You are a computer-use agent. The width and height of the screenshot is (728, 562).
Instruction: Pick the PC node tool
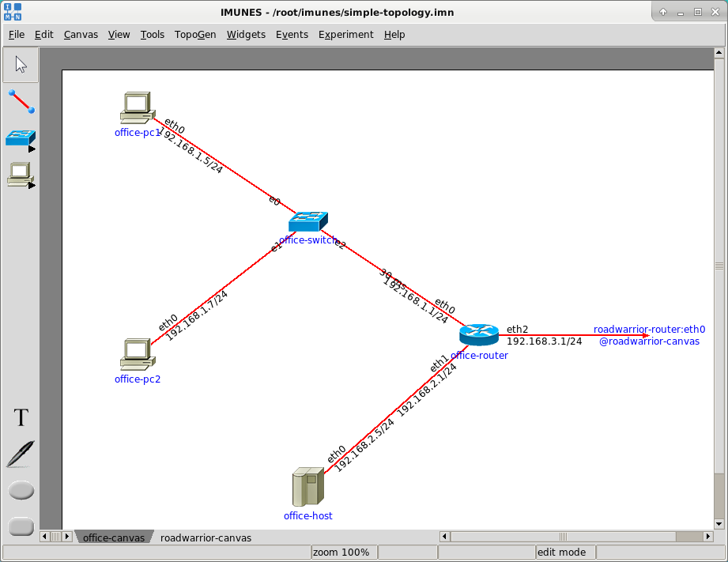(21, 175)
